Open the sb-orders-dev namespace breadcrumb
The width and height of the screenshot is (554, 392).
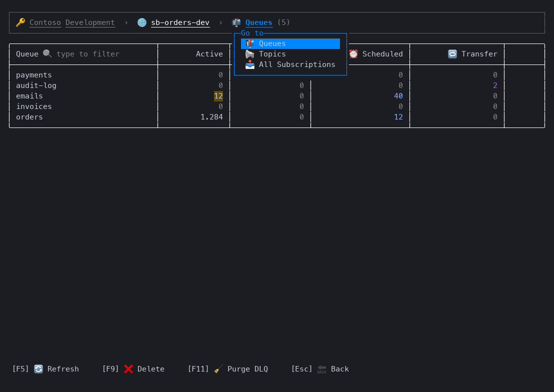tap(180, 22)
